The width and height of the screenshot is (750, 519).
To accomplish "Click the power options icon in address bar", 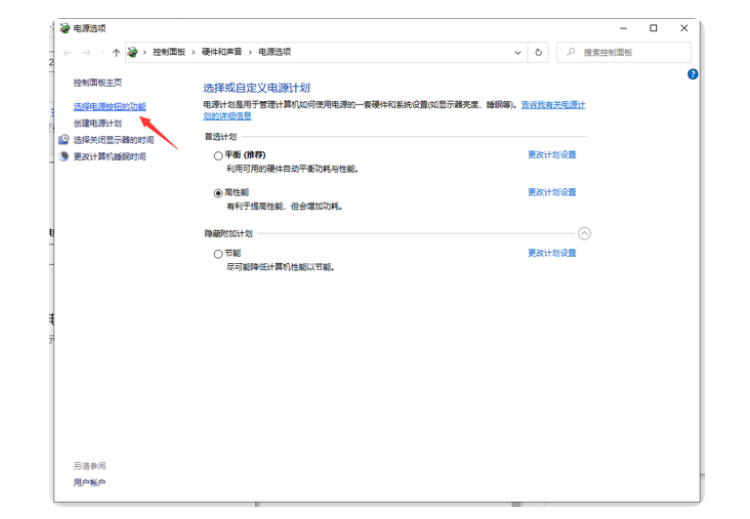I will tap(133, 52).
